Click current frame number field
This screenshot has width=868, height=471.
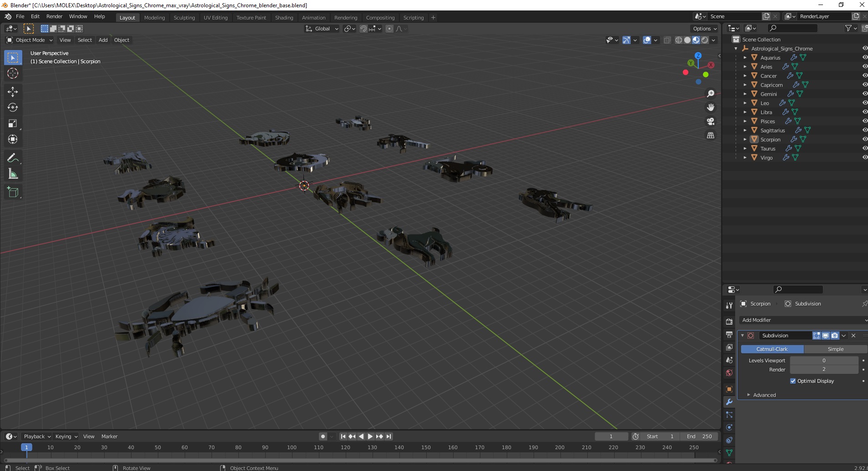click(611, 436)
